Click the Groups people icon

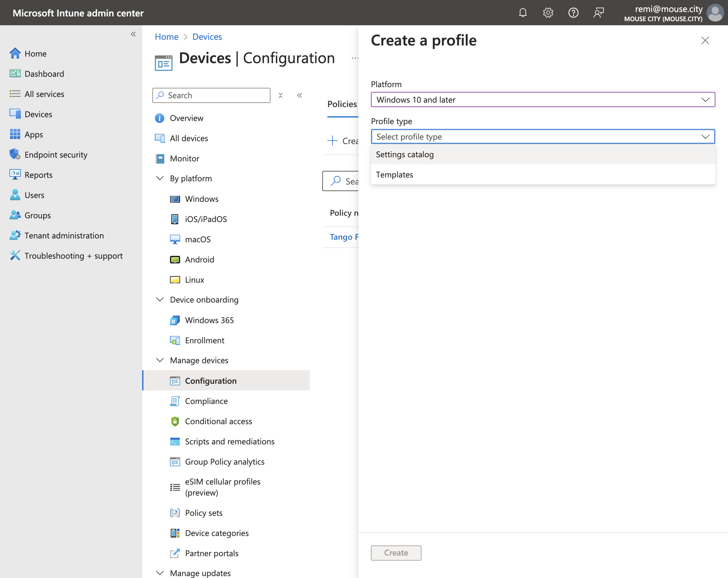click(15, 215)
